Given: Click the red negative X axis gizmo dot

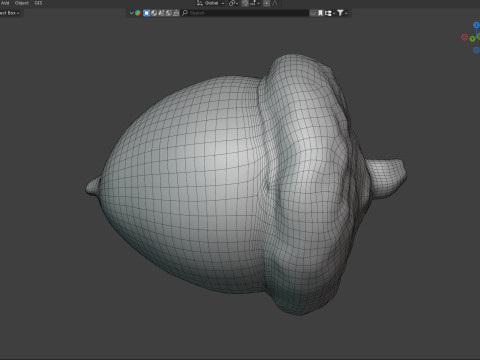Looking at the screenshot, I should pos(464,37).
